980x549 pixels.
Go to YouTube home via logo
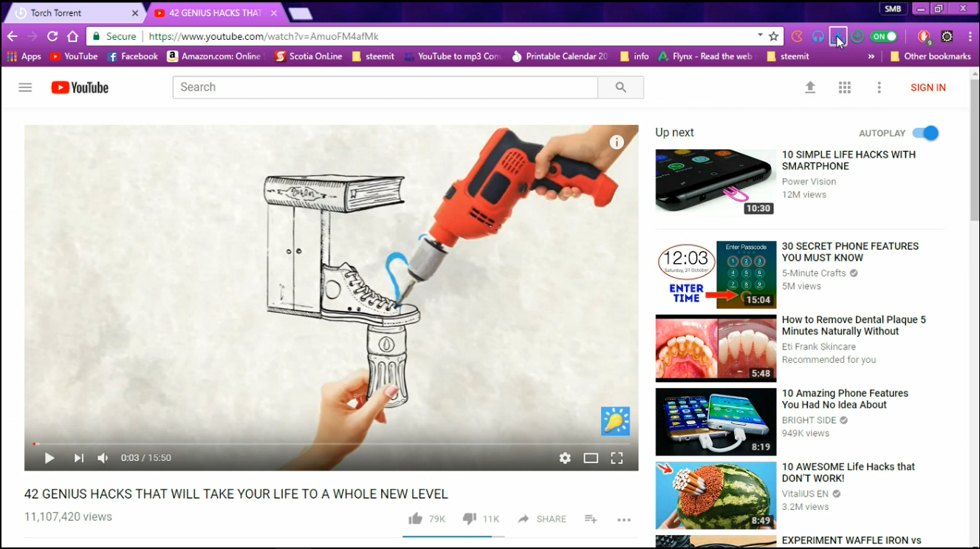(x=80, y=87)
